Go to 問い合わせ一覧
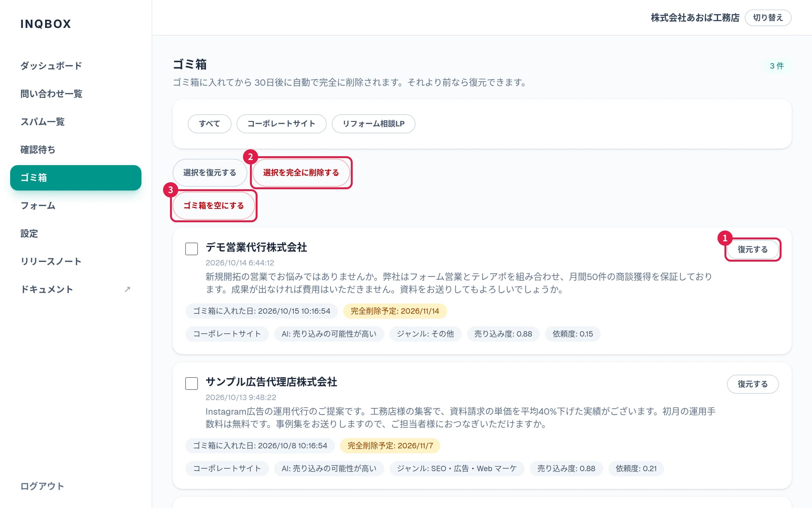812x508 pixels. 76,94
